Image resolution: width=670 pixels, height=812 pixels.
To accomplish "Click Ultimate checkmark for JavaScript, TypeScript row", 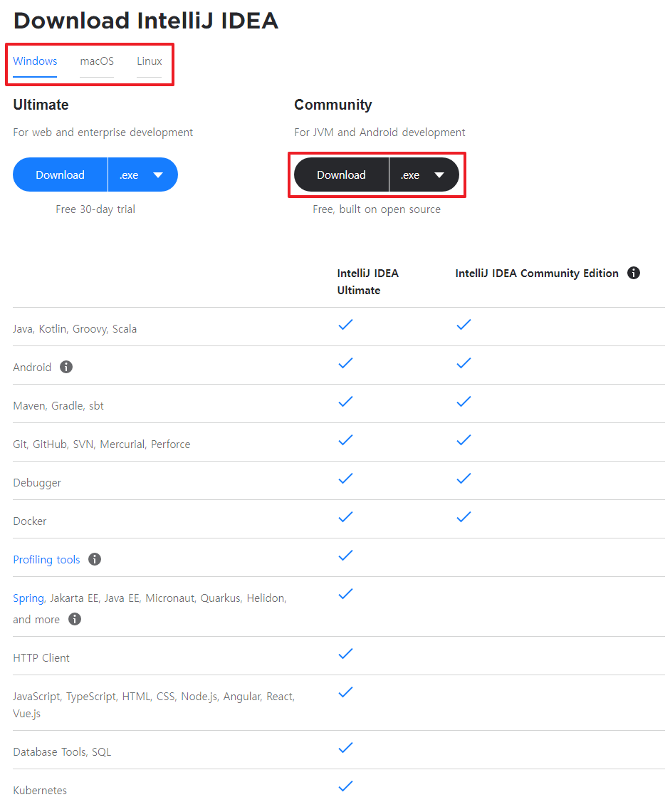I will [x=345, y=692].
